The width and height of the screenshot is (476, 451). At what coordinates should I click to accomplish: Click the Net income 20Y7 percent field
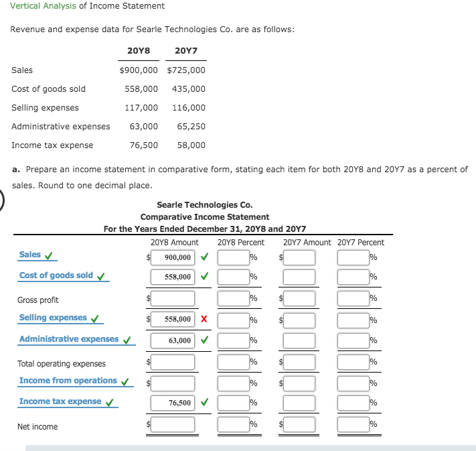click(x=353, y=424)
